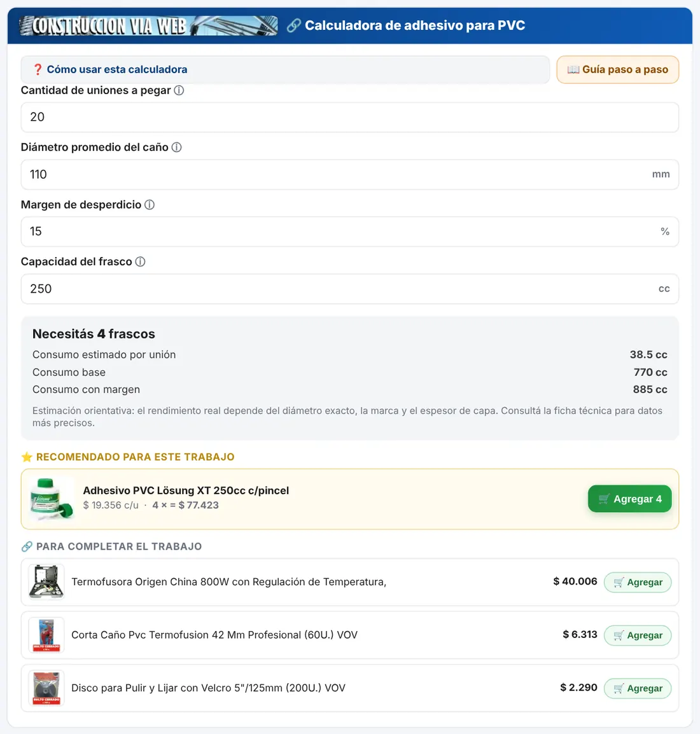Open the Lösung XT adhesive product thumbnail

(x=51, y=499)
